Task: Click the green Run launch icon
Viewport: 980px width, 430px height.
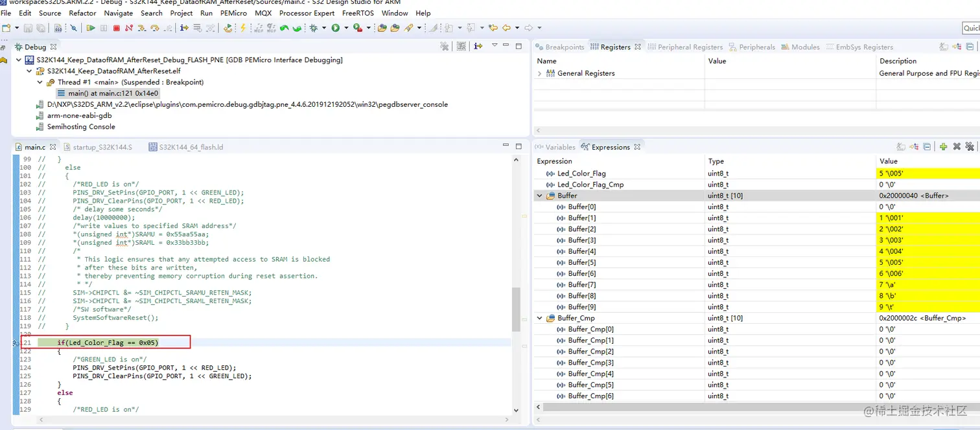Action: coord(335,28)
